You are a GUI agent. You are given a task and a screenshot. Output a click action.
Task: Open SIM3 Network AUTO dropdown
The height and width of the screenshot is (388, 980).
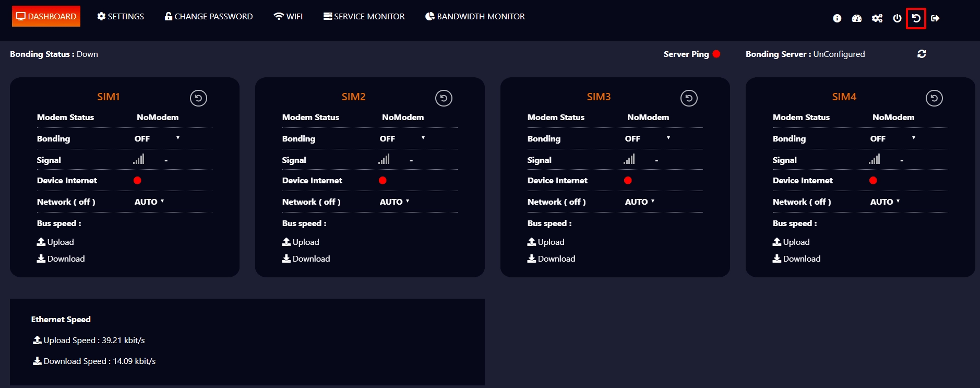pyautogui.click(x=640, y=202)
